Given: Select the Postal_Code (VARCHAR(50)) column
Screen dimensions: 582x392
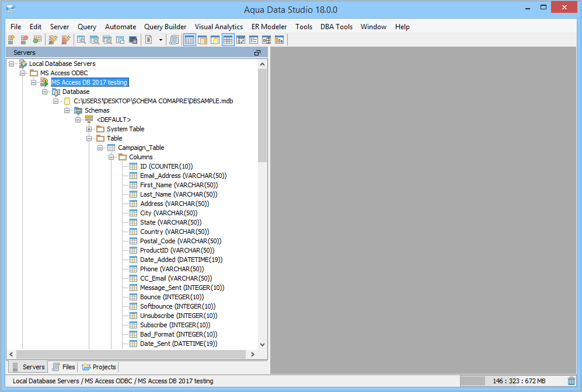Looking at the screenshot, I should pyautogui.click(x=181, y=241).
